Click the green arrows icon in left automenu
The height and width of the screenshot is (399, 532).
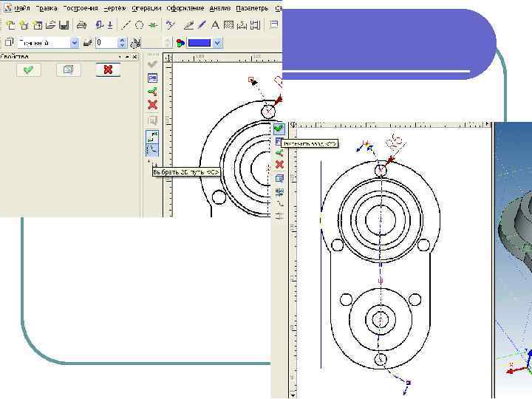[153, 92]
